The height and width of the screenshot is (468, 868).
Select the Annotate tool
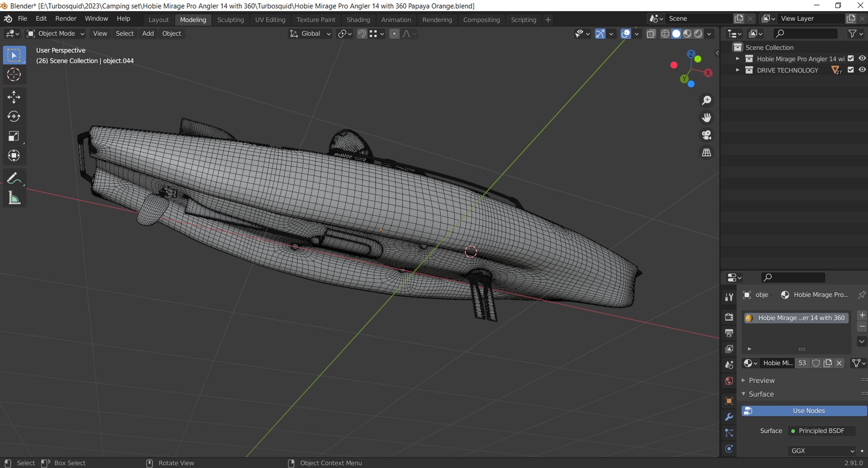14,178
